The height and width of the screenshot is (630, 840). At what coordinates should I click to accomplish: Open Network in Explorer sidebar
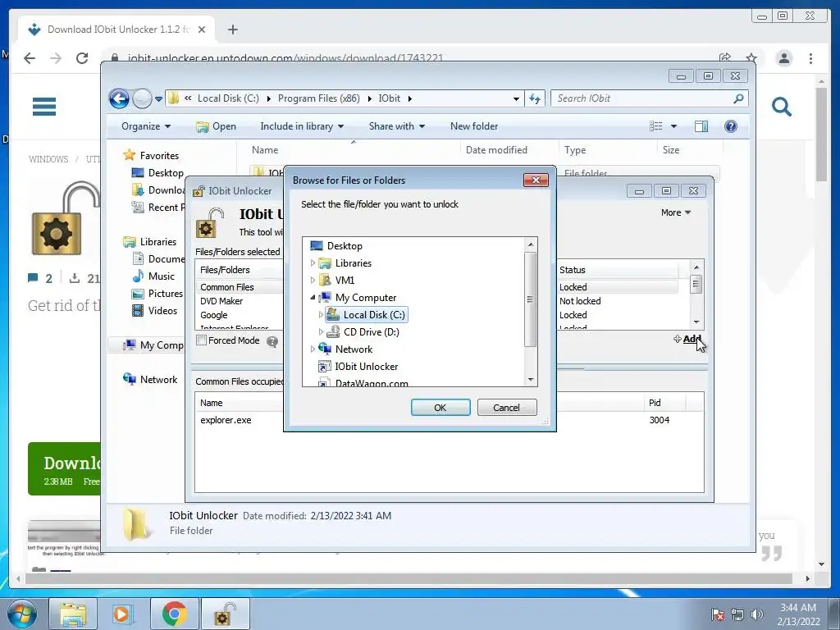pos(158,379)
